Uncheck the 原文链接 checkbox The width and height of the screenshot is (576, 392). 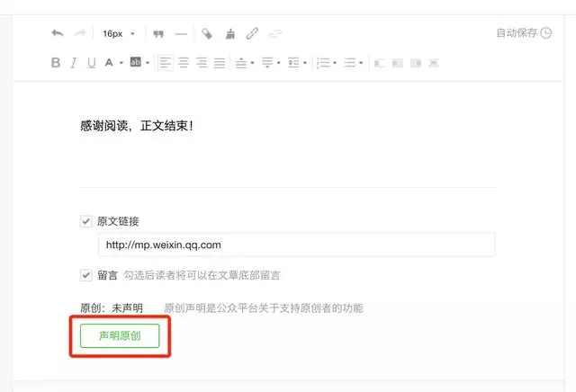click(x=86, y=221)
